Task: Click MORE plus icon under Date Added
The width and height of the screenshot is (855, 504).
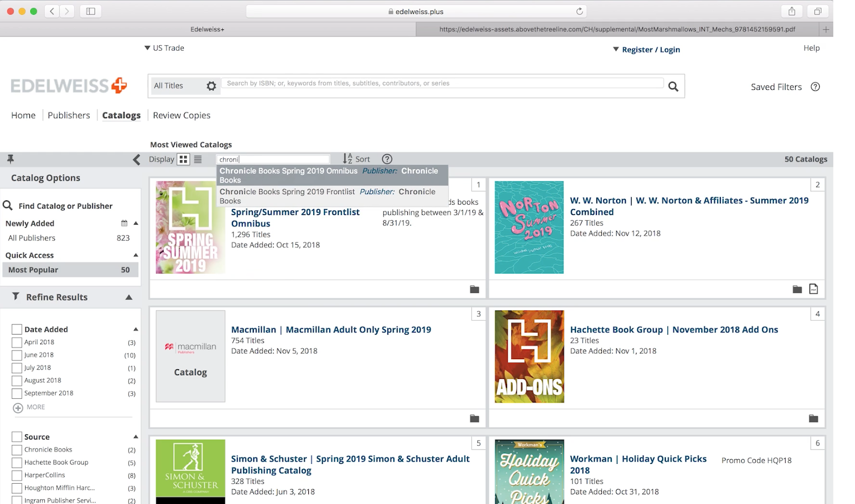Action: coord(18,408)
